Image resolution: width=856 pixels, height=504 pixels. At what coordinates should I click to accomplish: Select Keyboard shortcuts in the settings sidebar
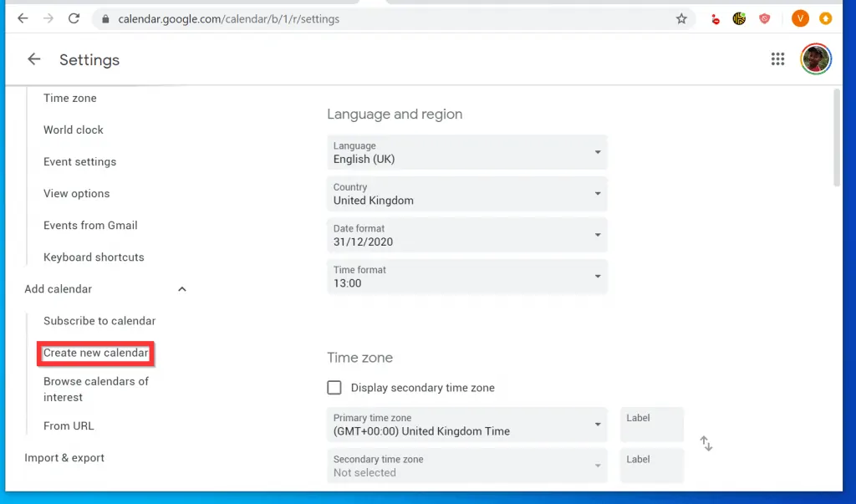(x=94, y=257)
